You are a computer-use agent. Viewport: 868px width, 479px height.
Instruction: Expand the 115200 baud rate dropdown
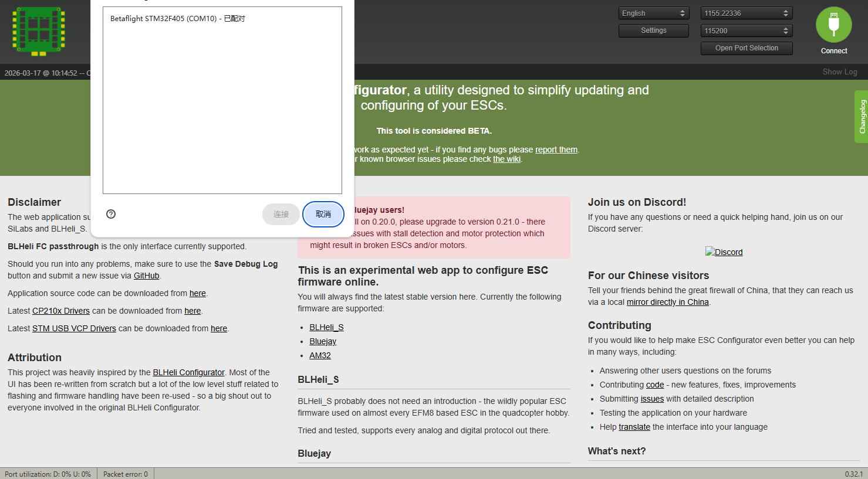click(746, 30)
